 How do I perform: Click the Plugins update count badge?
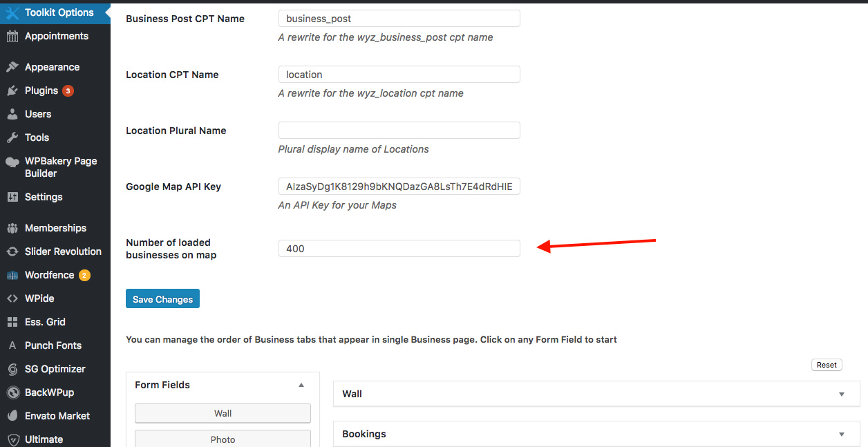(x=68, y=91)
